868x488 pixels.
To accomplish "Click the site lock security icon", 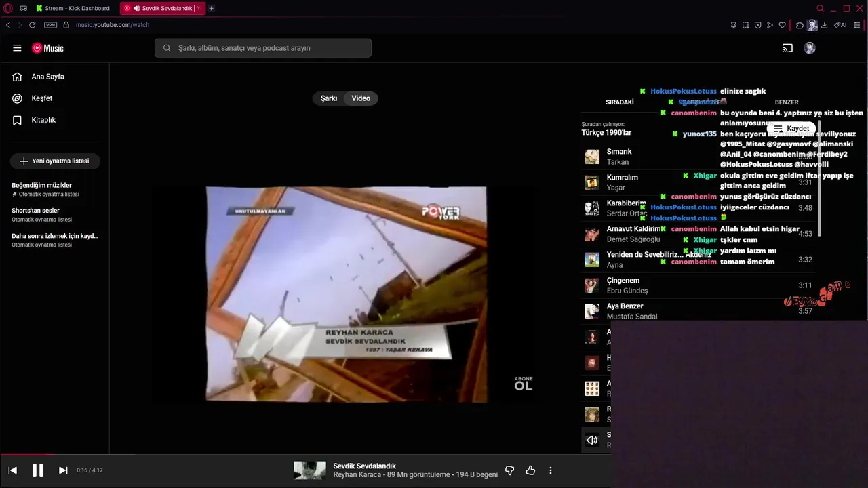I will click(x=66, y=25).
